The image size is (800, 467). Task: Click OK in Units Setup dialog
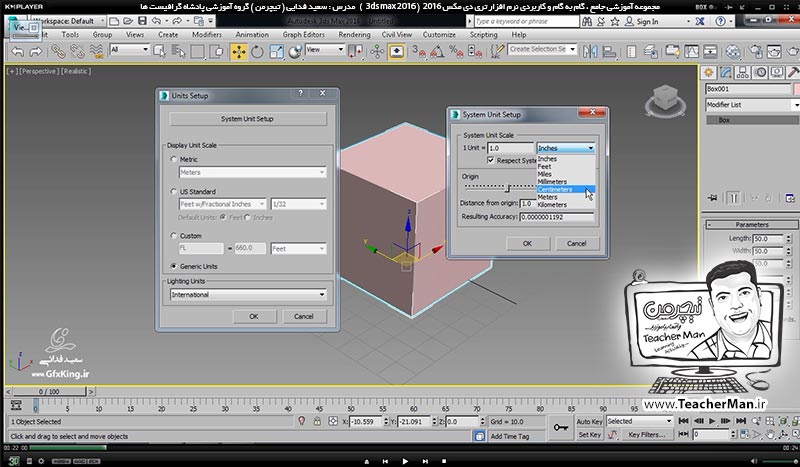254,316
